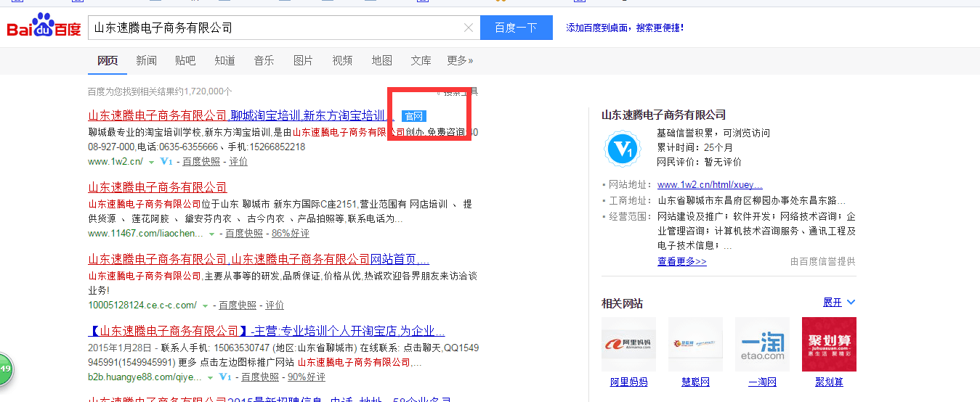Click the www.1w2.cn/ green URL text

116,162
